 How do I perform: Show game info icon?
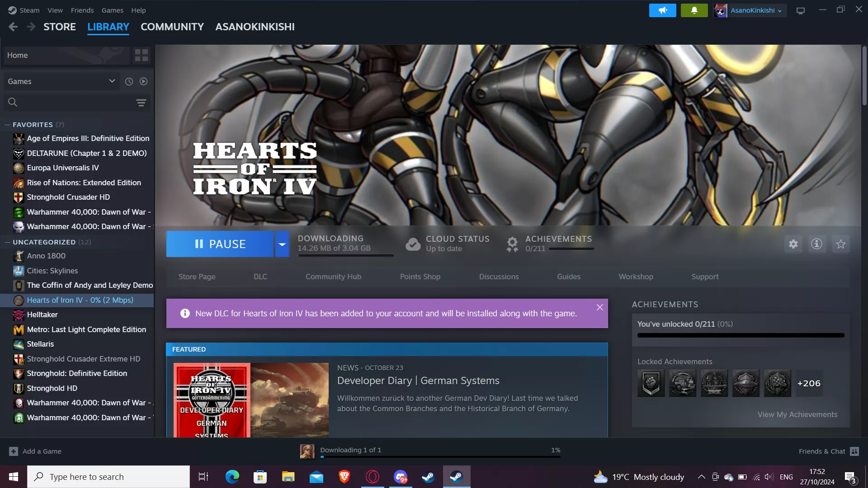coord(816,244)
